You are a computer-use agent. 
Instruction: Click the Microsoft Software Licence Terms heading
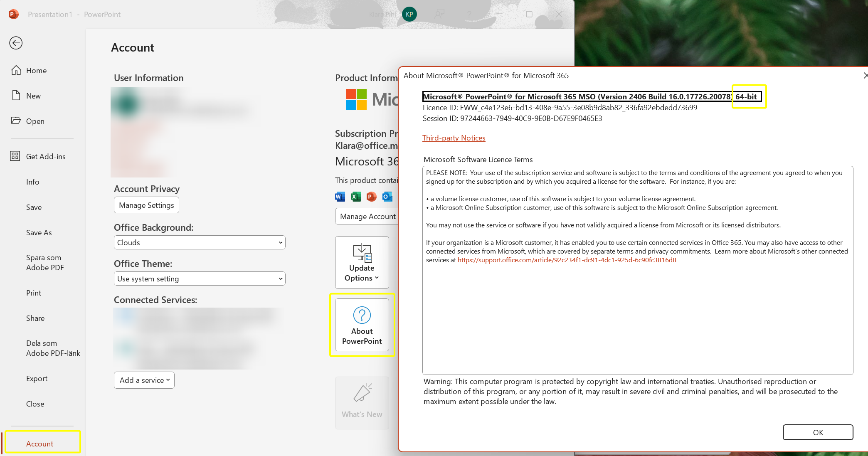point(478,159)
